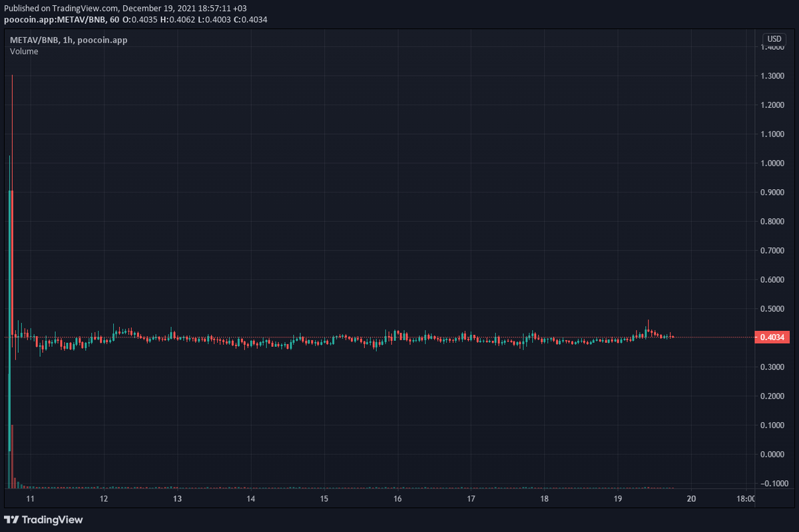This screenshot has width=799, height=532.
Task: Click the date label 16 on the time axis
Action: (397, 499)
